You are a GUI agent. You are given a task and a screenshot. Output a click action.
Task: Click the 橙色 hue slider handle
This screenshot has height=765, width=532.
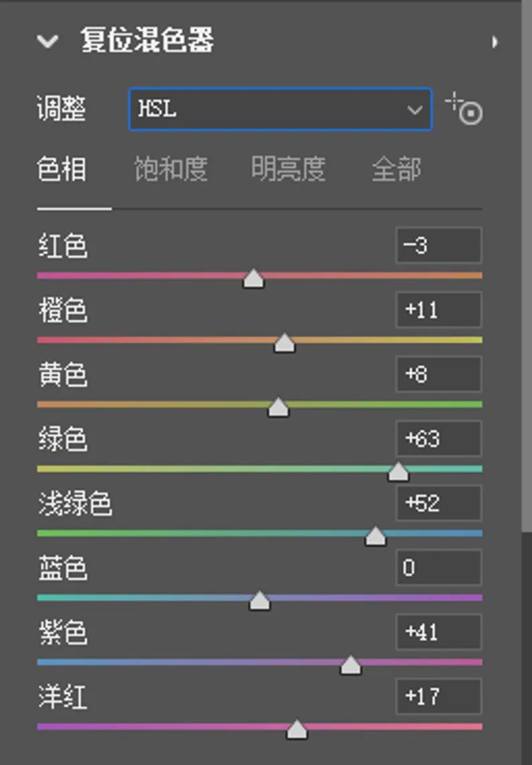285,342
